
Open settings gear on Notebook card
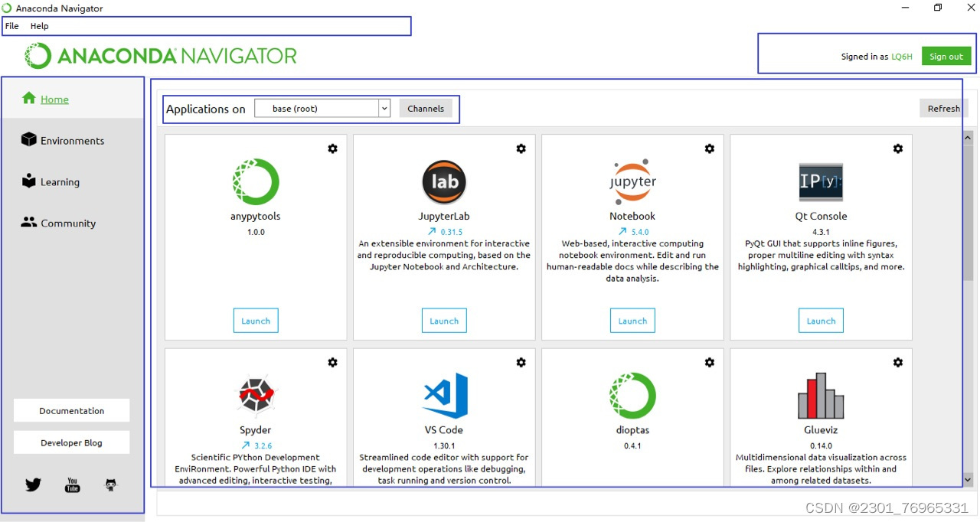pos(709,148)
